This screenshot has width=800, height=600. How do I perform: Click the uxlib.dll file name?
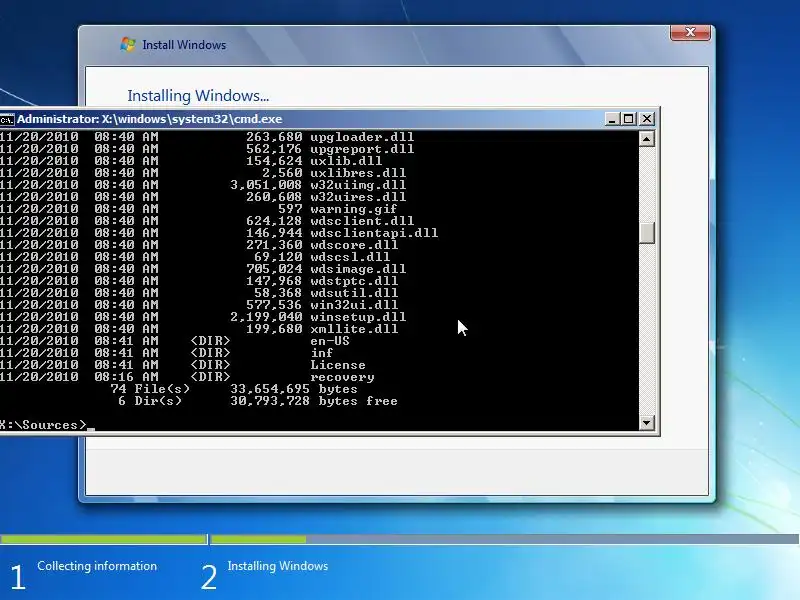tap(346, 161)
